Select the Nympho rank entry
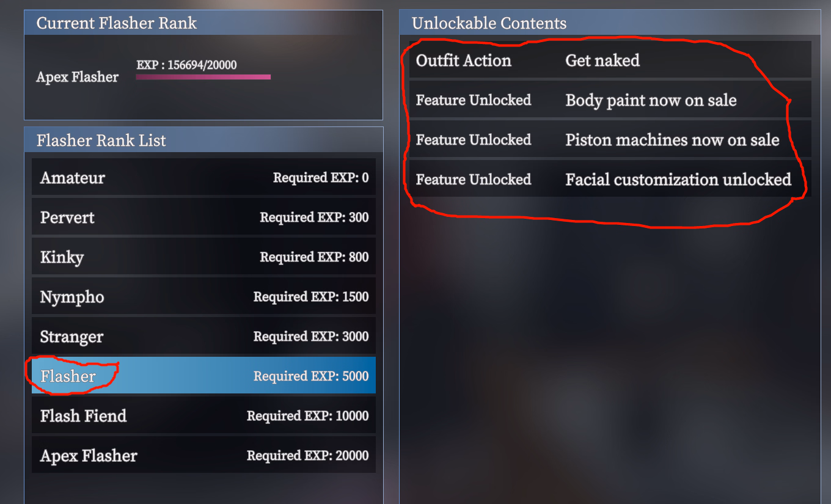 tap(203, 297)
